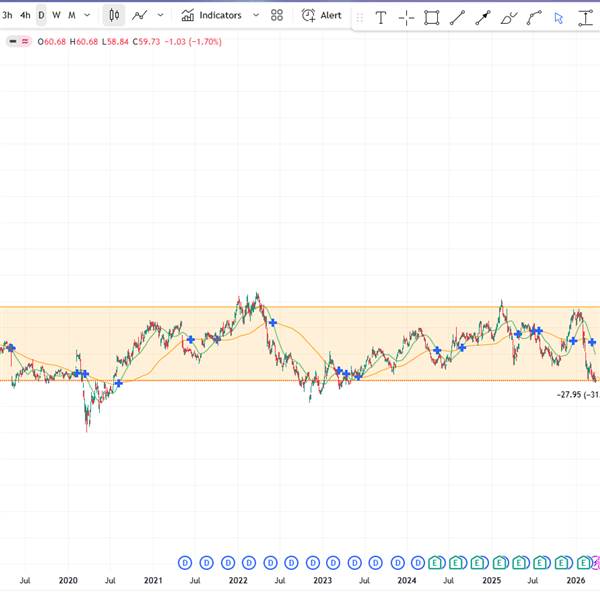Toggle the collapse button in the legend
The width and height of the screenshot is (600, 600).
[x=12, y=41]
